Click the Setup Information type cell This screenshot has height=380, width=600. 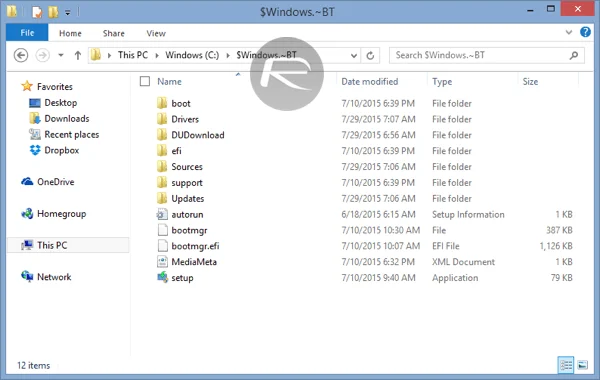click(468, 215)
